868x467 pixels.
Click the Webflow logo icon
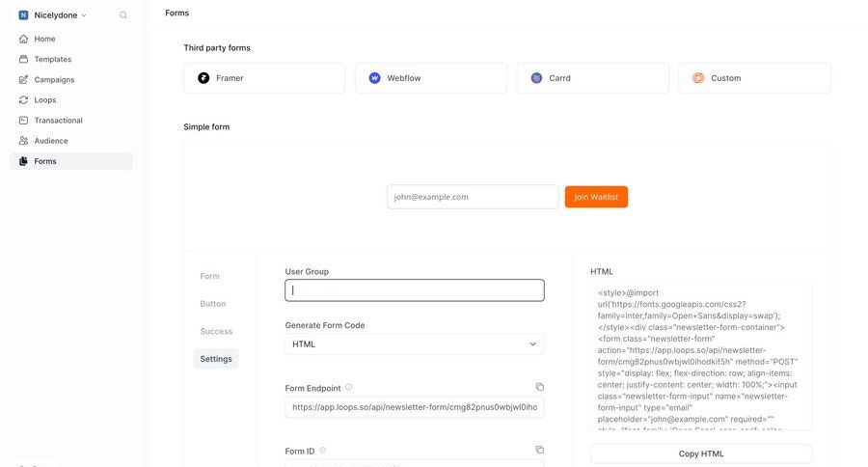(x=374, y=78)
